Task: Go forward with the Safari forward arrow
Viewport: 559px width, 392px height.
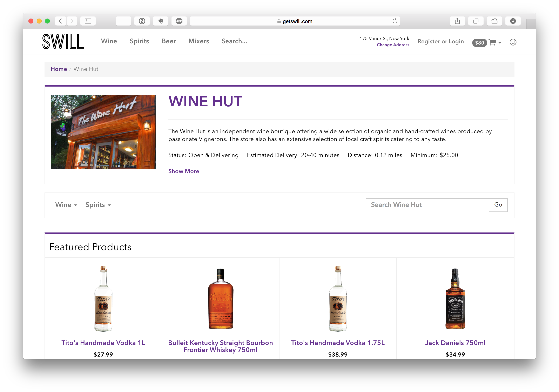Action: coord(72,21)
